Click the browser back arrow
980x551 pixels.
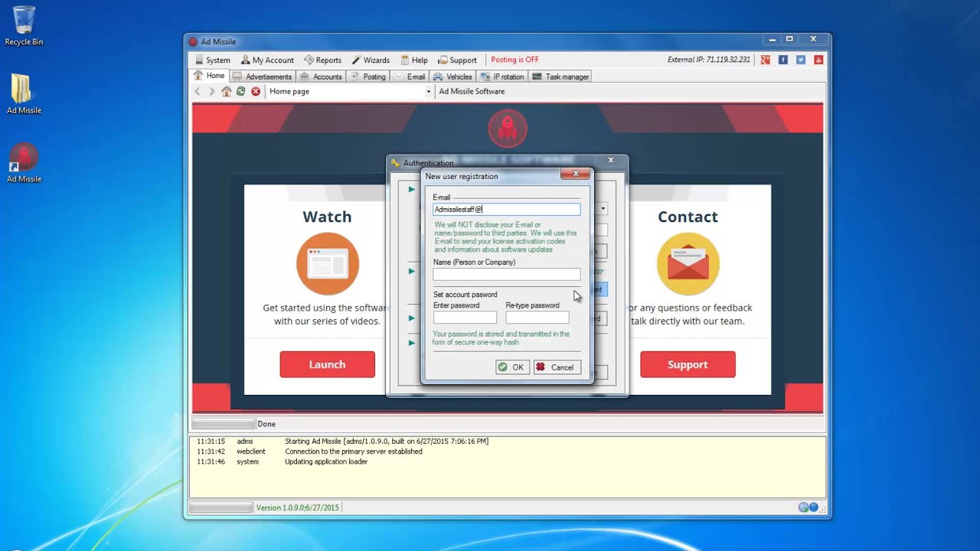coord(198,91)
